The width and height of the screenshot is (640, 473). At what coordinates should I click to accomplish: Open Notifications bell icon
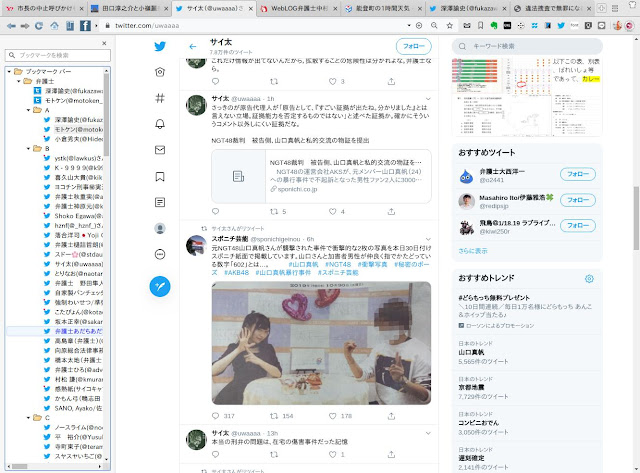point(160,124)
